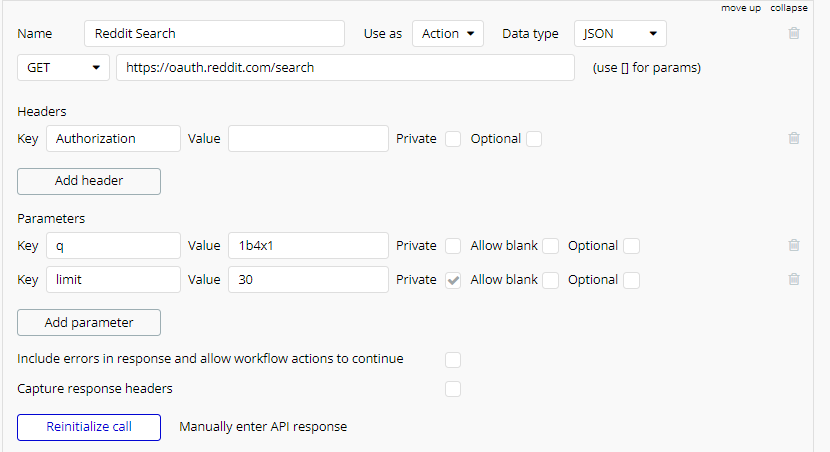
Task: Uncheck Private for the limit parameter
Action: click(x=453, y=280)
